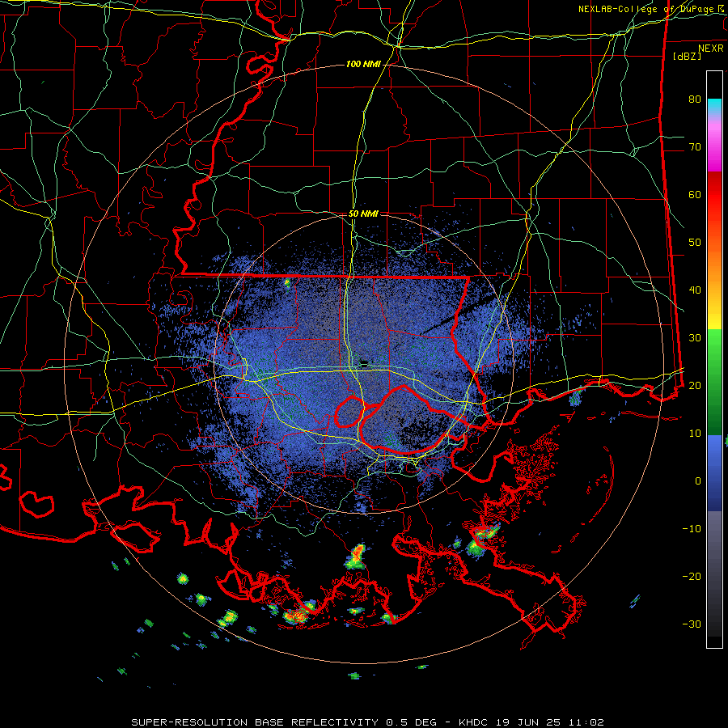
Task: Pick the magenta segment of the color bar
Action: click(714, 158)
